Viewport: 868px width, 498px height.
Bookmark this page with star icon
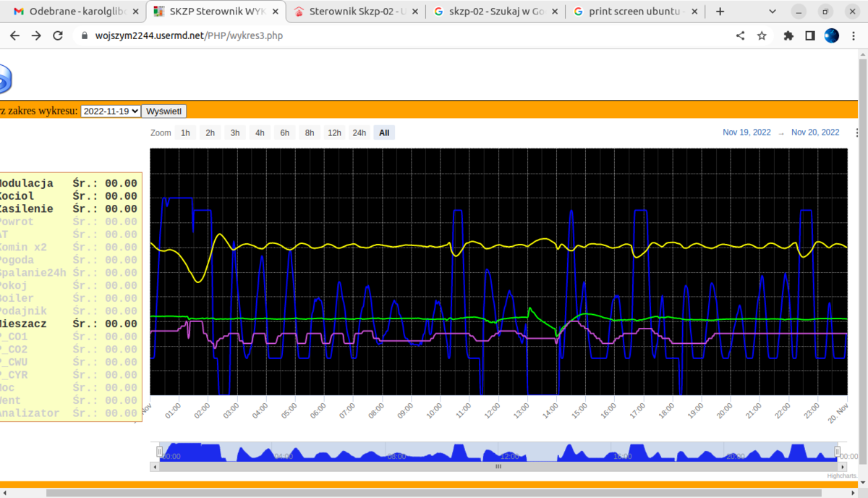coord(762,35)
